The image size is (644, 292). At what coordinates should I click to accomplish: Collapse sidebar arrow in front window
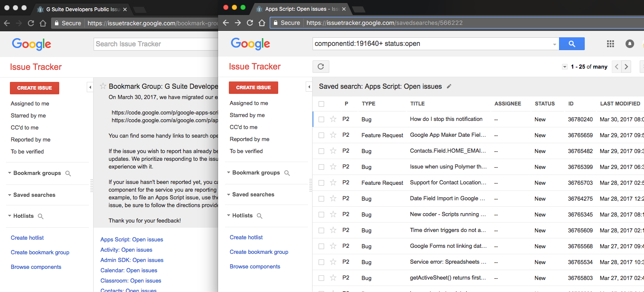tap(309, 87)
